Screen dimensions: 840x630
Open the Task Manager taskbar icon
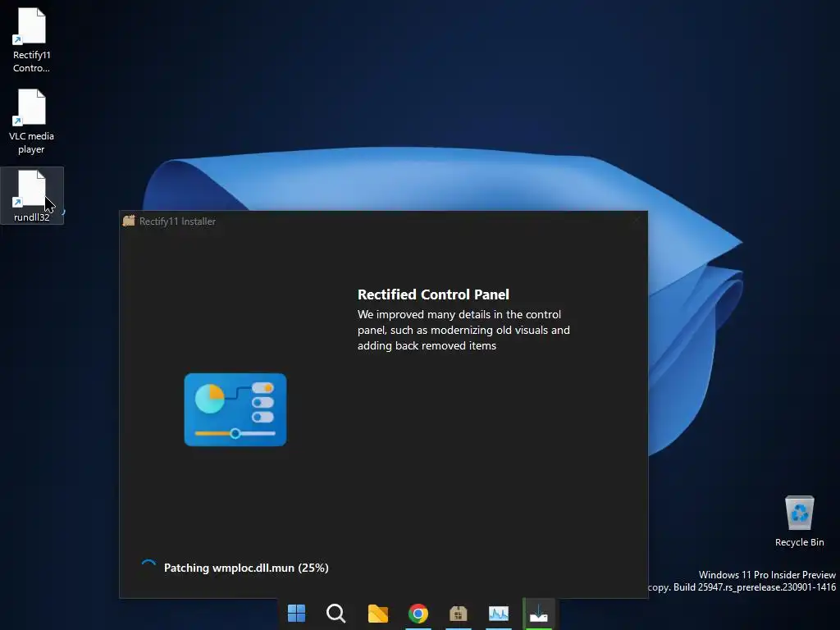click(499, 613)
